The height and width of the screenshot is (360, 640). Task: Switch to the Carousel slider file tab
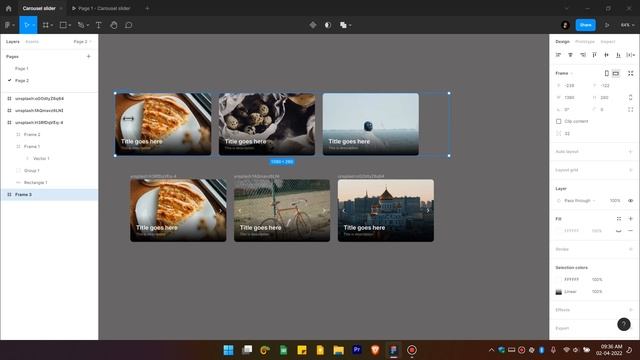click(x=39, y=8)
